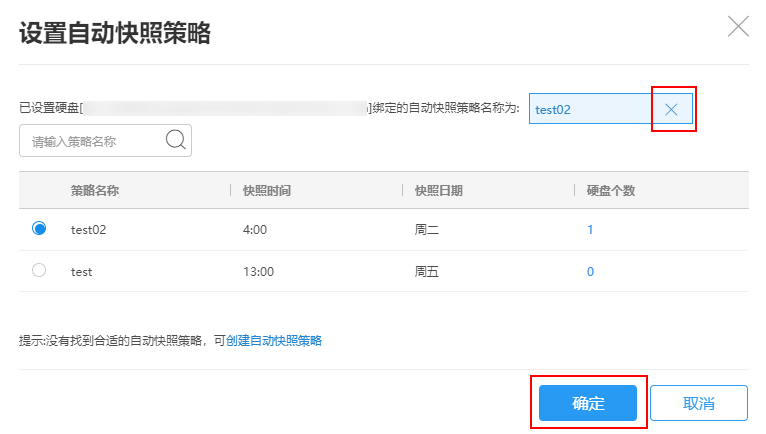766x434 pixels.
Task: Click the test policy name cell
Action: tap(82, 272)
